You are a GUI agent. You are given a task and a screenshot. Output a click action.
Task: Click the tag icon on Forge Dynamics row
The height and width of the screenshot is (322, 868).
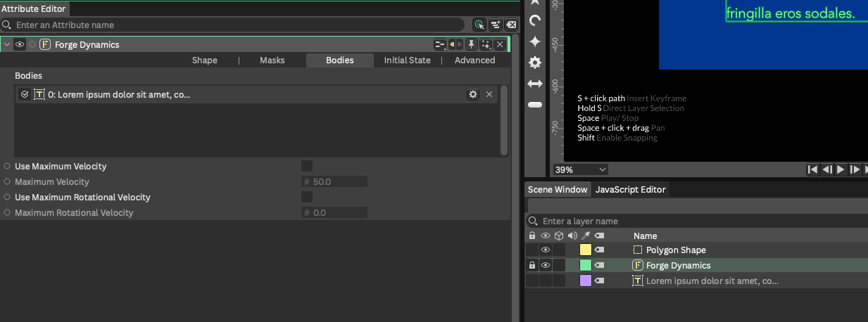[599, 266]
